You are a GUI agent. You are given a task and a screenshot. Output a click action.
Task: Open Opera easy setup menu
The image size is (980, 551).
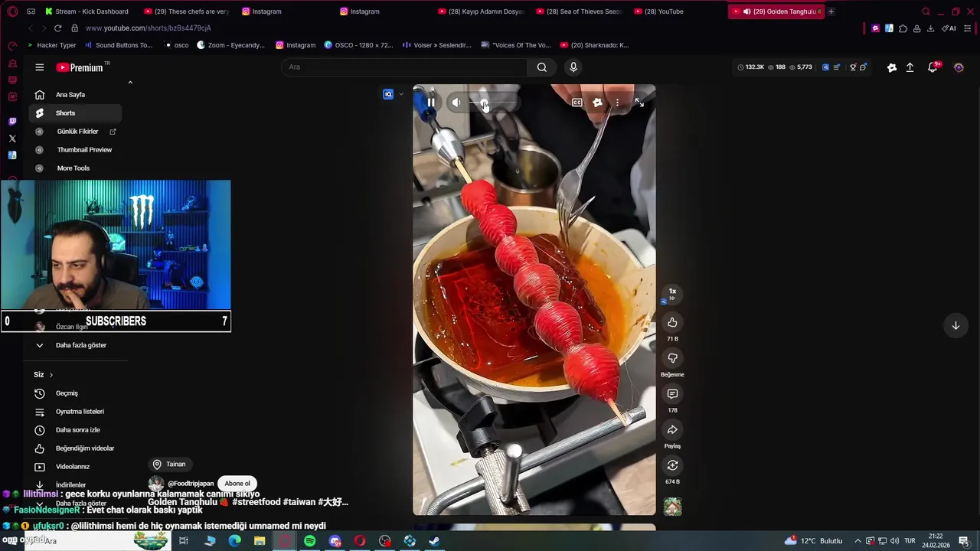tap(968, 28)
